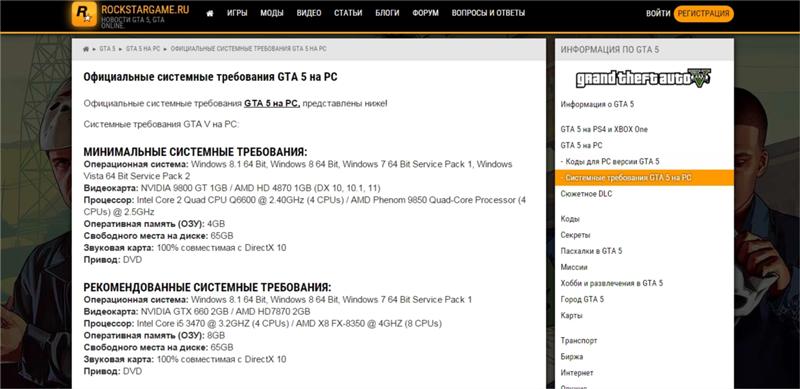Click the РЕГИСТРАЦИЯ button

[x=704, y=14]
